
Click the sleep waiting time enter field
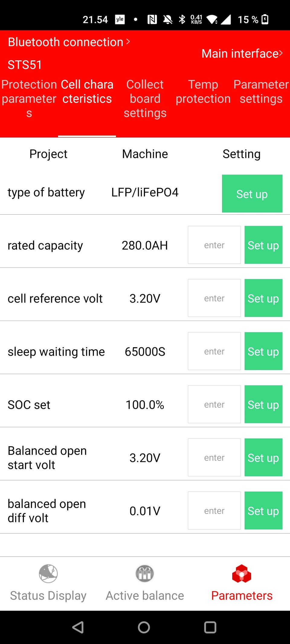point(214,351)
